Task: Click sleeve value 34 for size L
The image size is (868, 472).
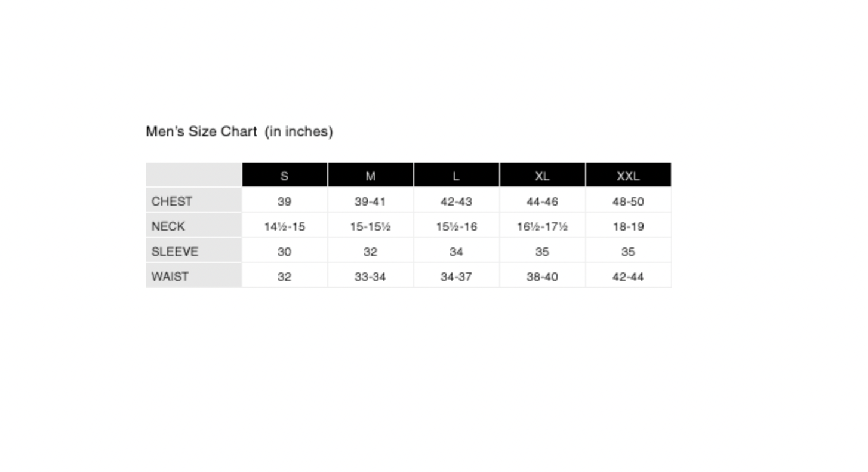Action: tap(457, 252)
